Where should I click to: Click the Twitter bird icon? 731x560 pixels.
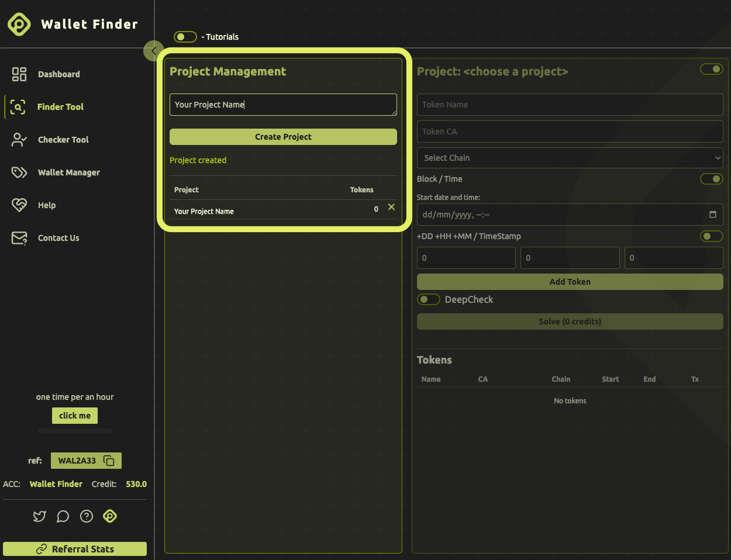(x=39, y=516)
